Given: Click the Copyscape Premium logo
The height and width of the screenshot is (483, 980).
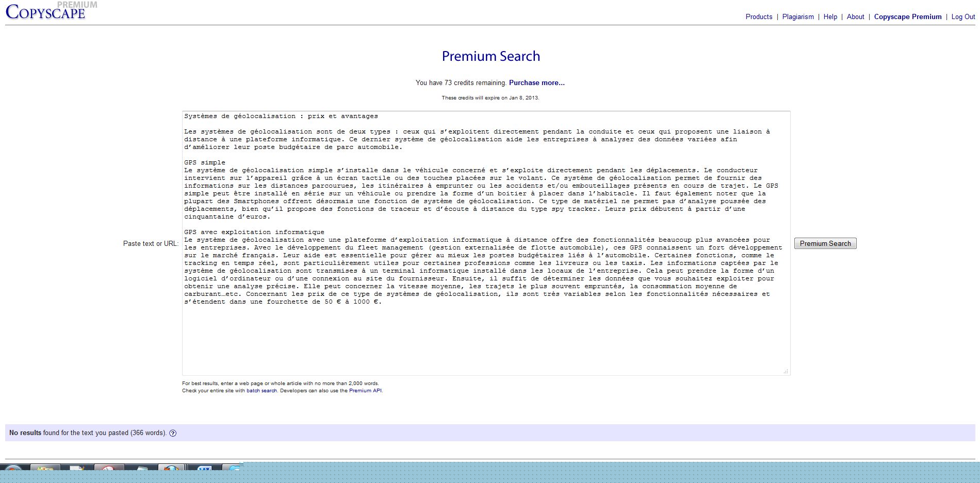Looking at the screenshot, I should pos(46,11).
